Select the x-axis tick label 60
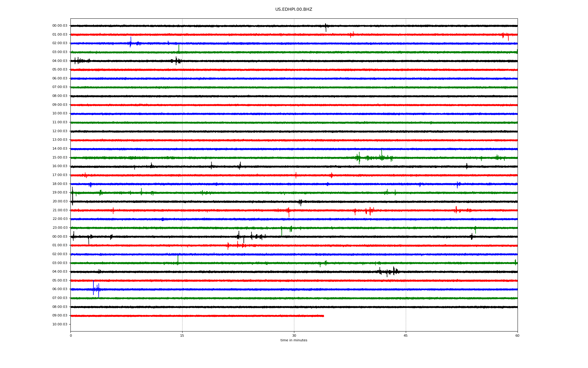This screenshot has height=368, width=588. pos(517,336)
